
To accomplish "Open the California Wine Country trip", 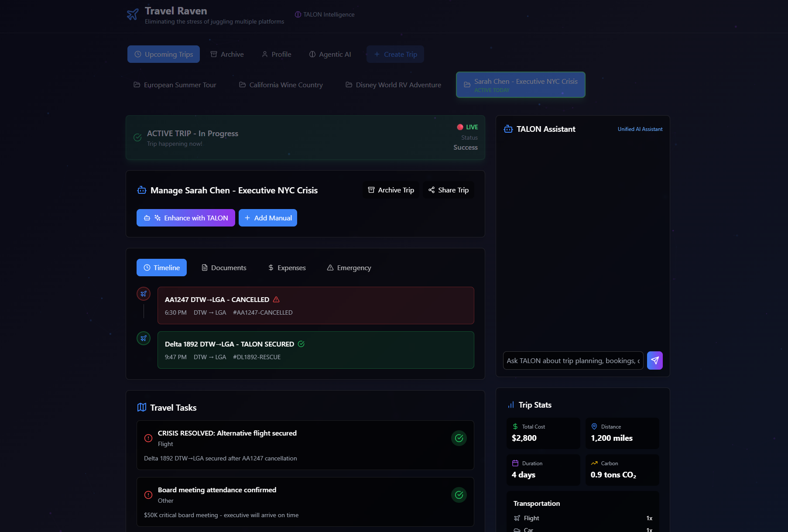I will (x=281, y=85).
